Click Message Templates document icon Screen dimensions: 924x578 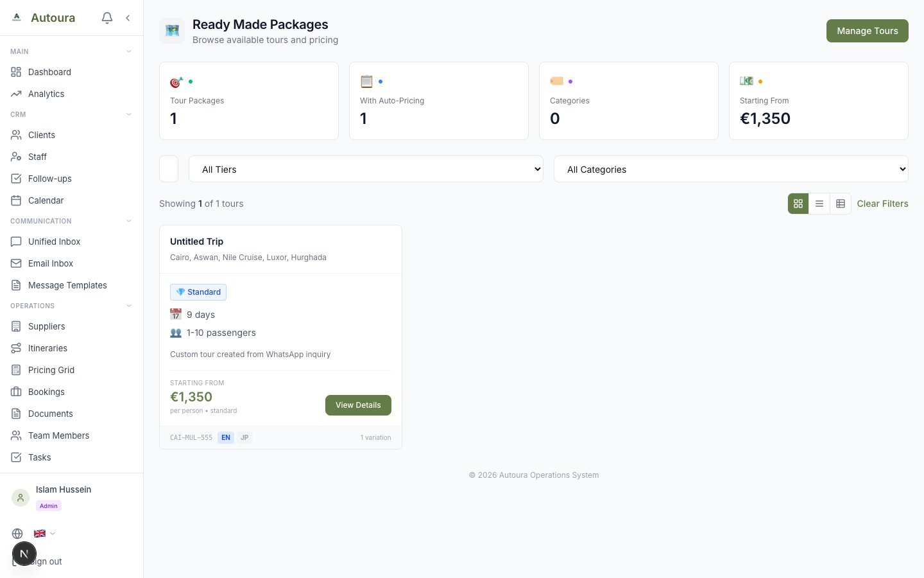point(16,285)
